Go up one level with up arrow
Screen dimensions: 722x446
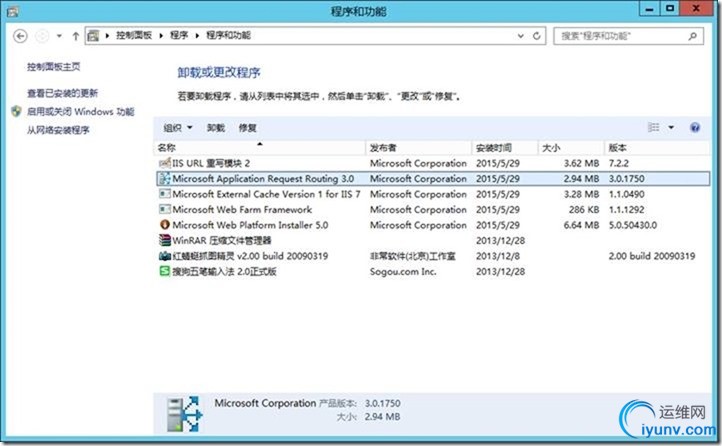(76, 36)
